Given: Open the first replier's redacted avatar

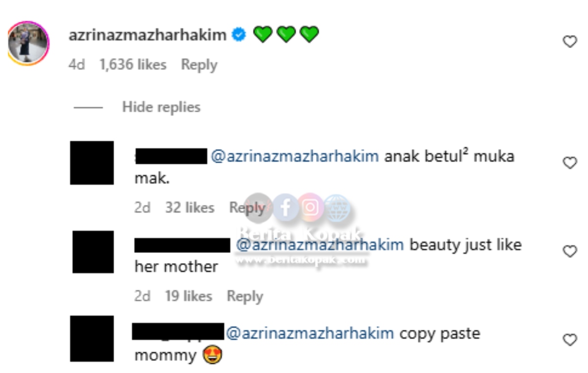Looking at the screenshot, I should pos(92,163).
